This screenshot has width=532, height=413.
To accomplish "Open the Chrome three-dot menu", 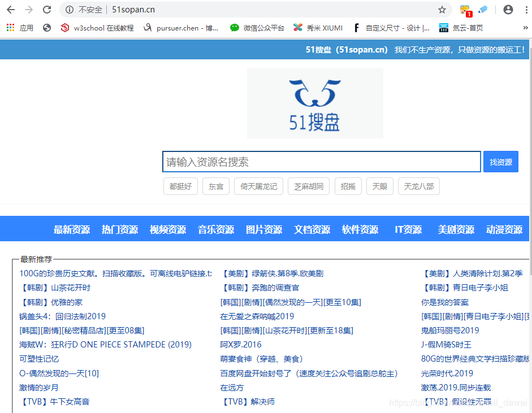I will (x=526, y=10).
